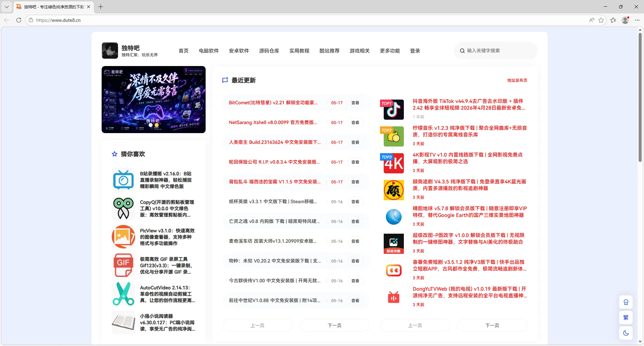The width and height of the screenshot is (644, 346).
Task: Open 电脑软件 navigation menu
Action: [x=209, y=51]
